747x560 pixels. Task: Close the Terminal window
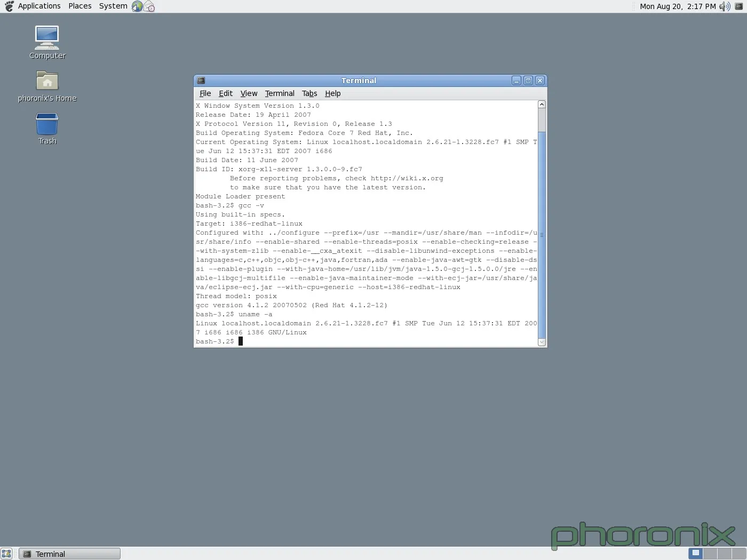540,81
